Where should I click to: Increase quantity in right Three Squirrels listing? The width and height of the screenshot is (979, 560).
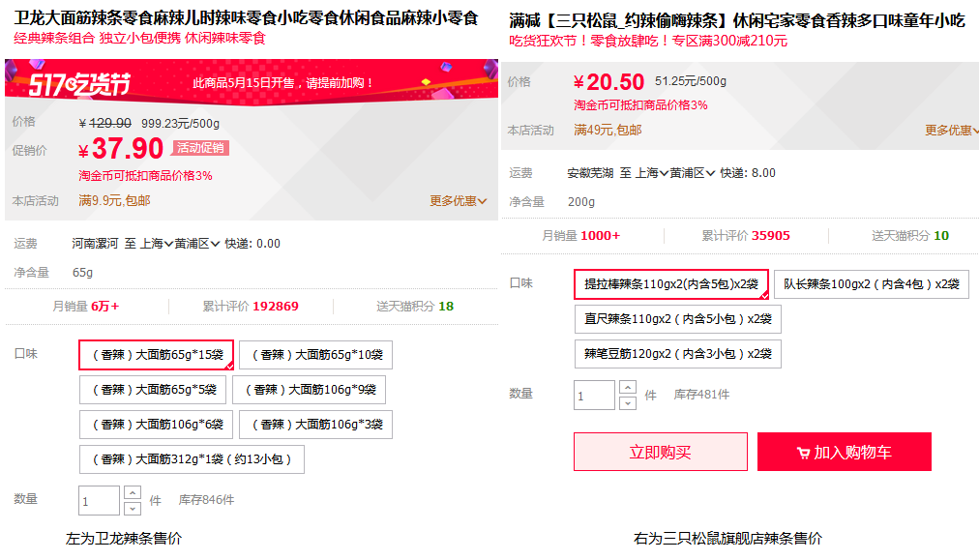[628, 387]
